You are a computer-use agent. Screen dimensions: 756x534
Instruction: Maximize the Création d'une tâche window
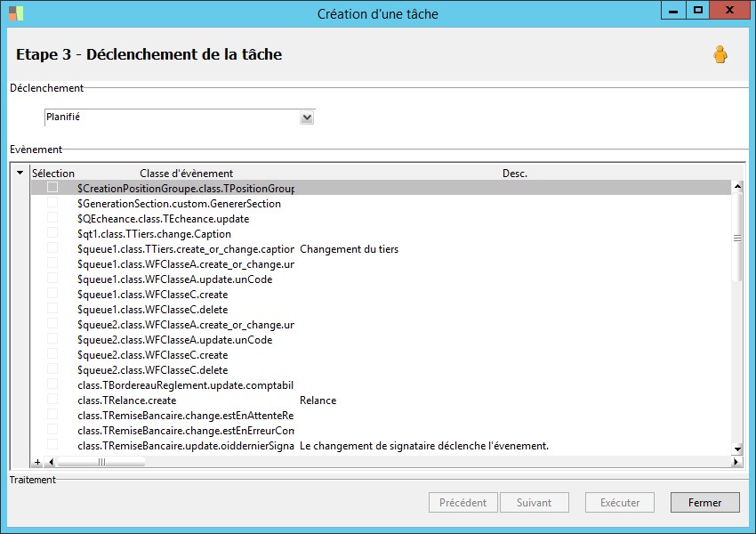[697, 11]
